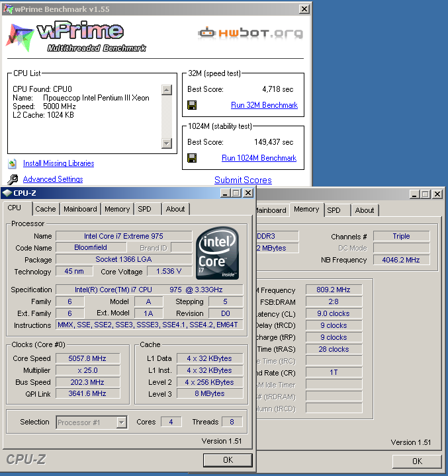
Task: Click the NB Frequency value 4046.2 MHz
Action: (x=401, y=260)
